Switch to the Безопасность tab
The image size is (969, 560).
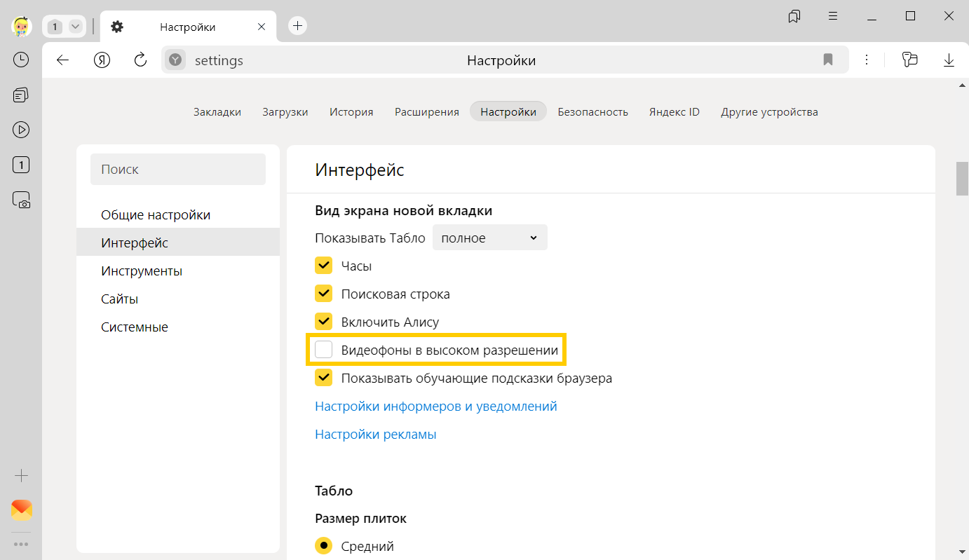point(592,112)
